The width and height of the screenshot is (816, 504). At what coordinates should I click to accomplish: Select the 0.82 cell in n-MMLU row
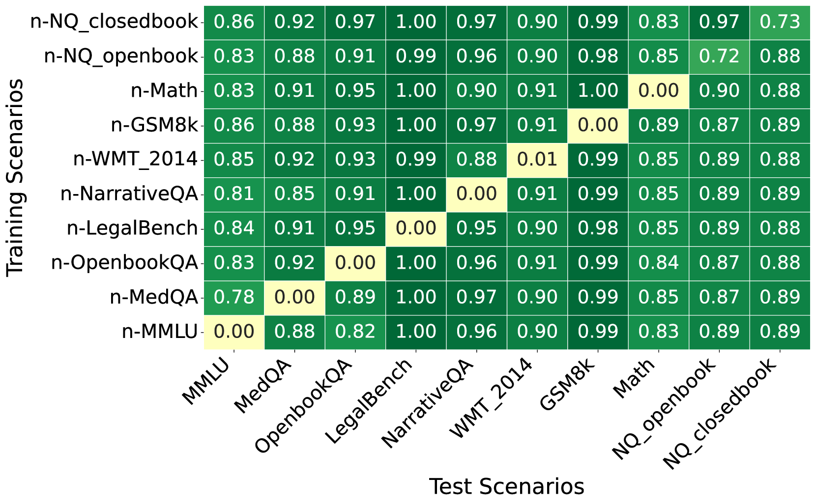(x=355, y=332)
